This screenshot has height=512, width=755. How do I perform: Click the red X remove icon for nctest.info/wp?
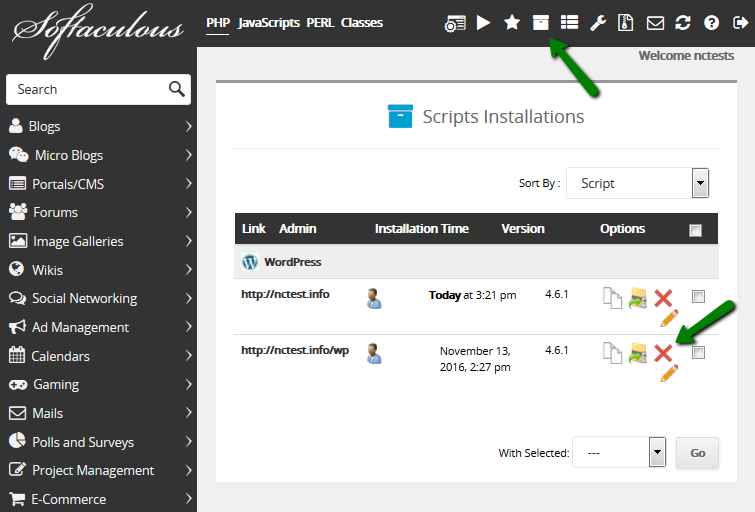663,352
